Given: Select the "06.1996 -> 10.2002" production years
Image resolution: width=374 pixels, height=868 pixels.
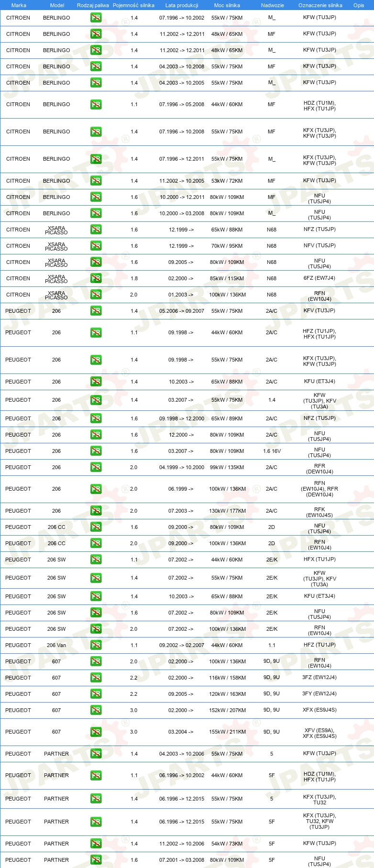Looking at the screenshot, I should (182, 775).
